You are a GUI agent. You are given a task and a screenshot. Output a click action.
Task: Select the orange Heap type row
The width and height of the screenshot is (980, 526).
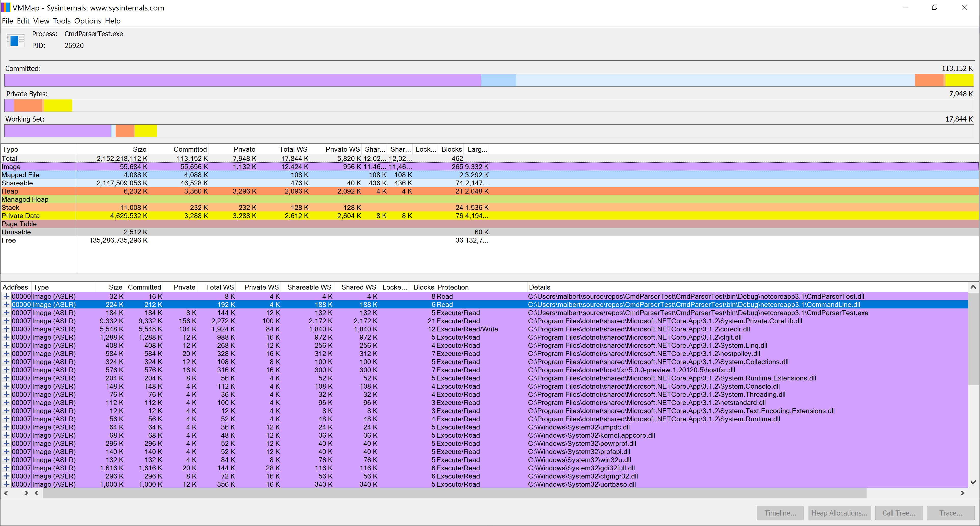click(x=10, y=191)
